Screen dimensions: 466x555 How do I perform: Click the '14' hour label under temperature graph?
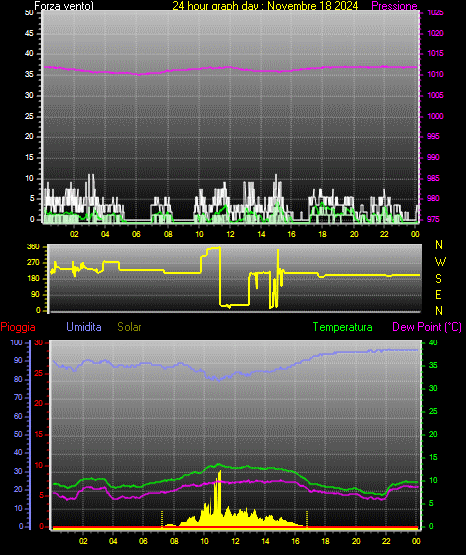[x=265, y=541]
